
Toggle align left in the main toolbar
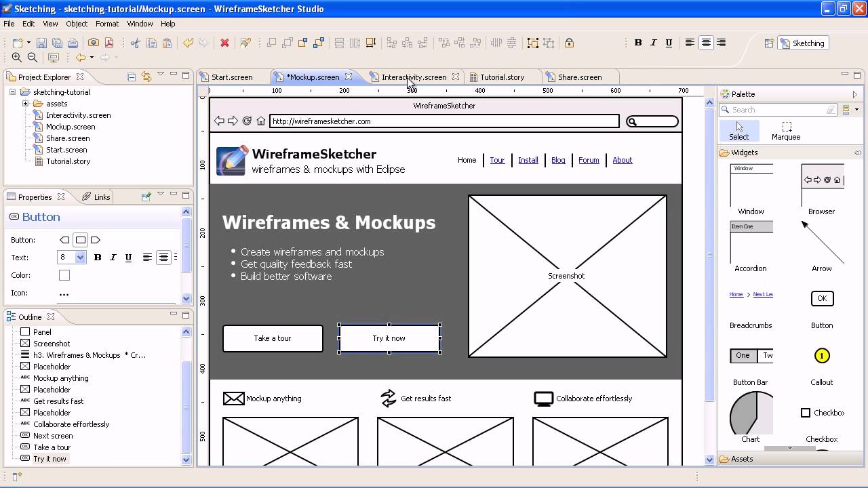[x=690, y=43]
